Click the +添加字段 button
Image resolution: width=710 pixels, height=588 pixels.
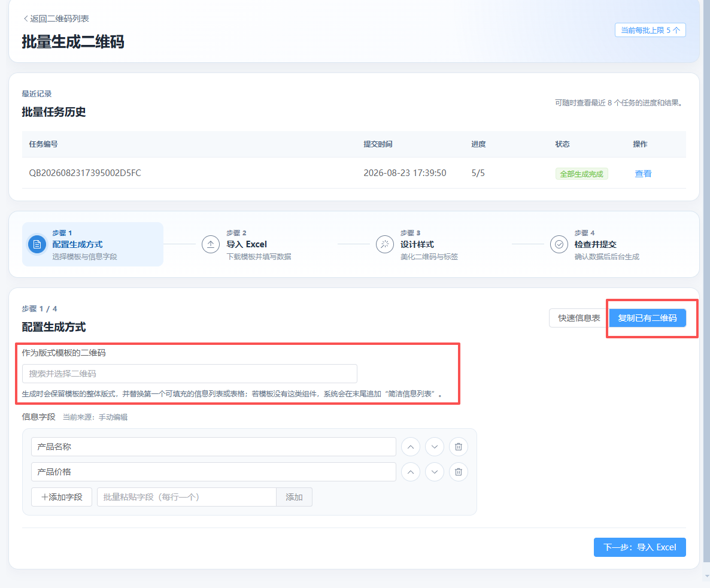point(62,497)
